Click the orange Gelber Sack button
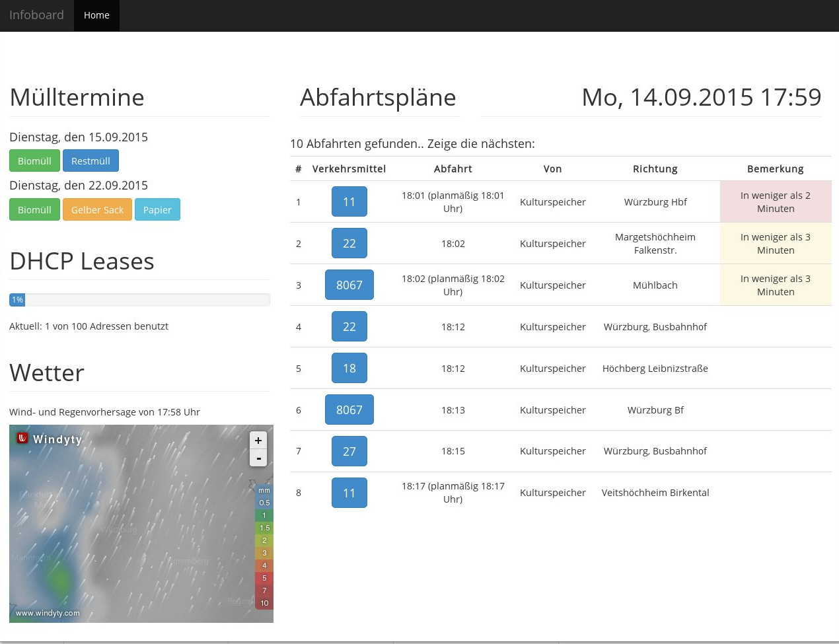Image resolution: width=839 pixels, height=644 pixels. (97, 210)
